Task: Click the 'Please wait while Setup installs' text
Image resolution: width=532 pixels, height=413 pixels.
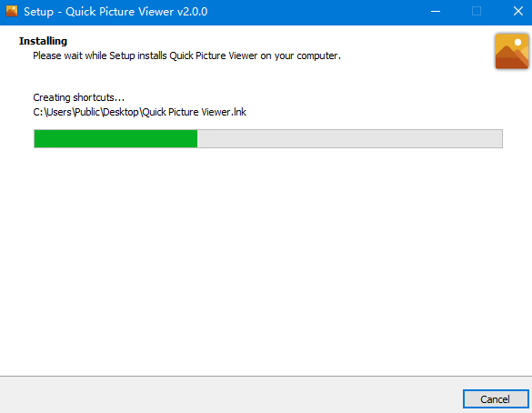Action: point(100,55)
